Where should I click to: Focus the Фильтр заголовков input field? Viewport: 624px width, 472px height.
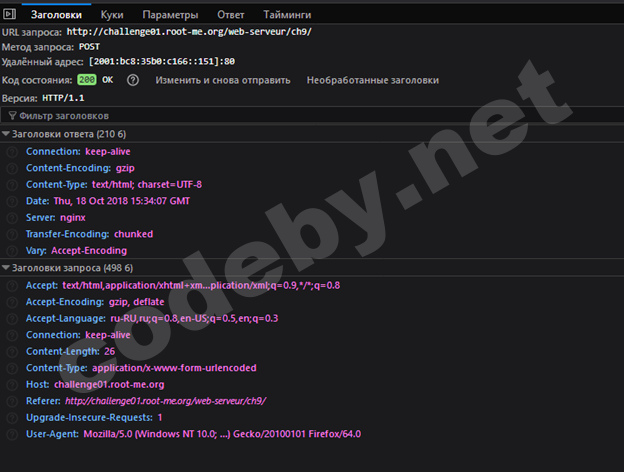coord(312,116)
